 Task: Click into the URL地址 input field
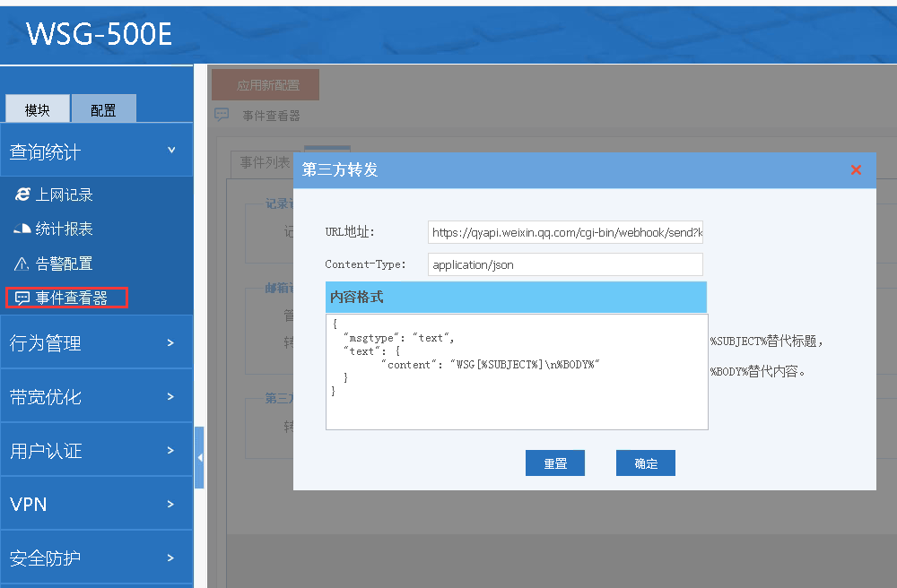click(565, 232)
